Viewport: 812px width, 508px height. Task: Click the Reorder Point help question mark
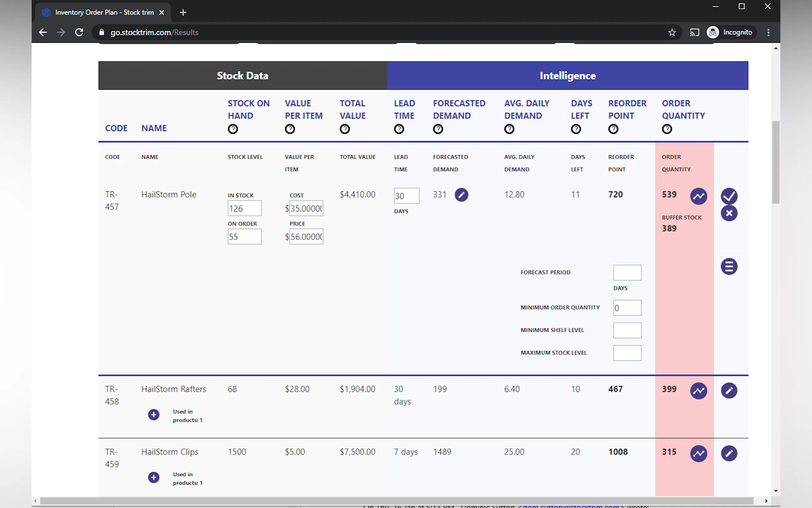coord(613,129)
